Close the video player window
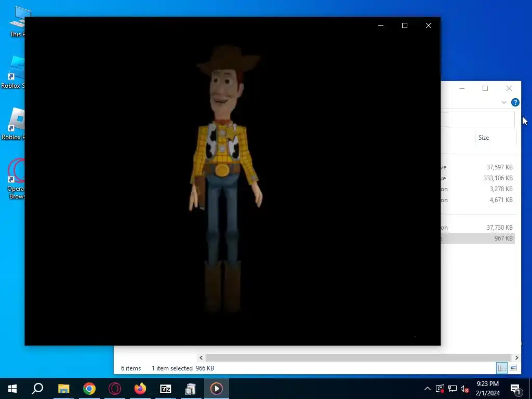532x399 pixels. click(429, 26)
